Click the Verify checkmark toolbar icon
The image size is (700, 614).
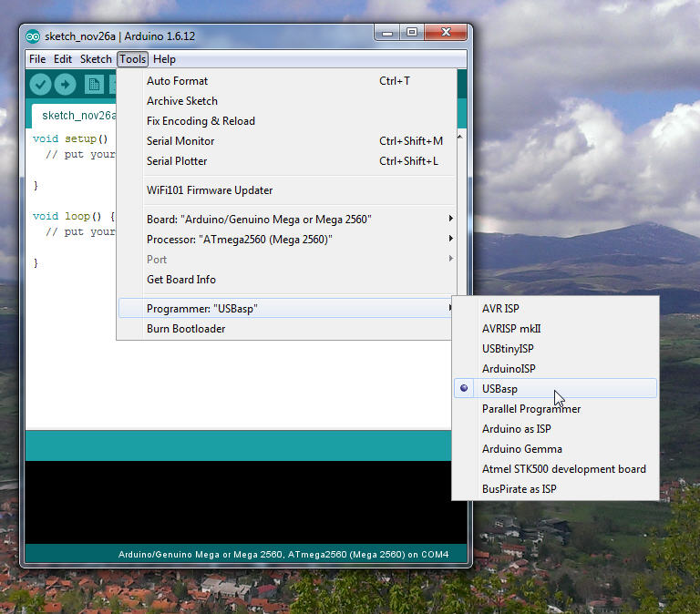[40, 85]
